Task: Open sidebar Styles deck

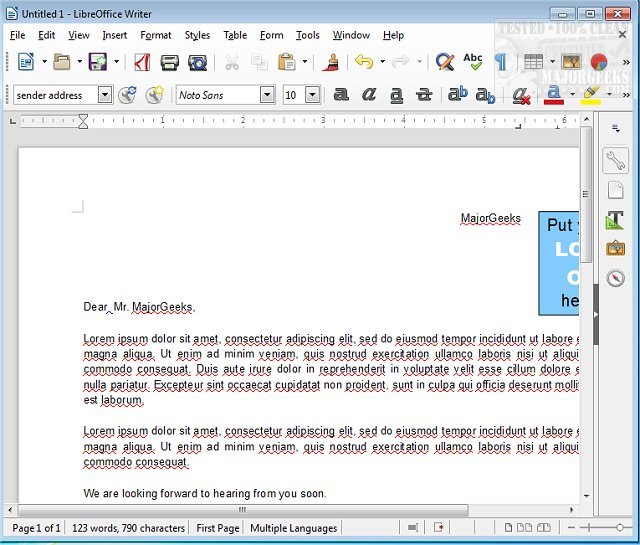Action: coord(615,220)
